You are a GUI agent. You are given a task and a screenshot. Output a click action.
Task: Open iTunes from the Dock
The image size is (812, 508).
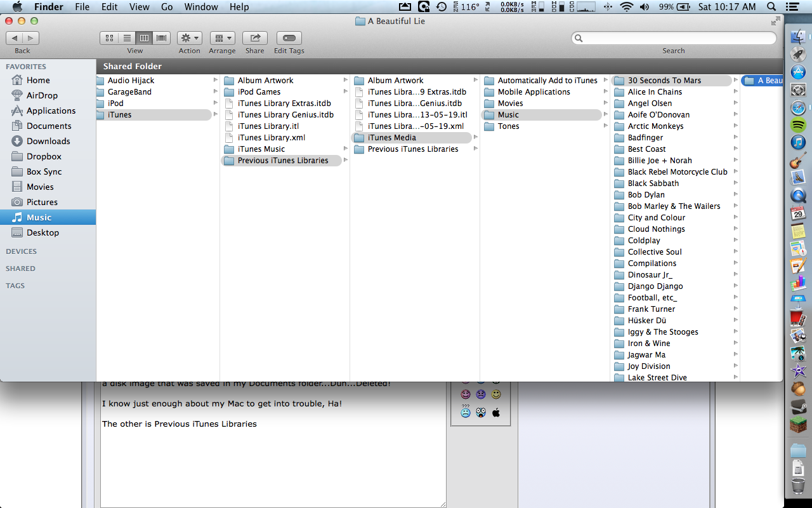(x=798, y=144)
